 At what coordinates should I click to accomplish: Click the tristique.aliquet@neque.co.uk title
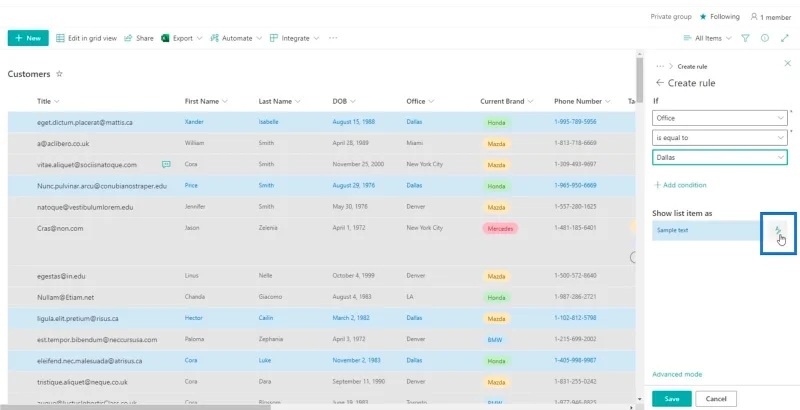coord(82,382)
